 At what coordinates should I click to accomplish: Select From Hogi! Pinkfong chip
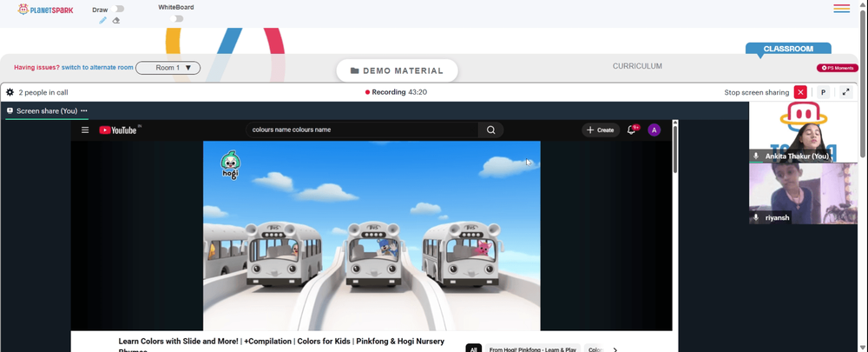tap(533, 349)
